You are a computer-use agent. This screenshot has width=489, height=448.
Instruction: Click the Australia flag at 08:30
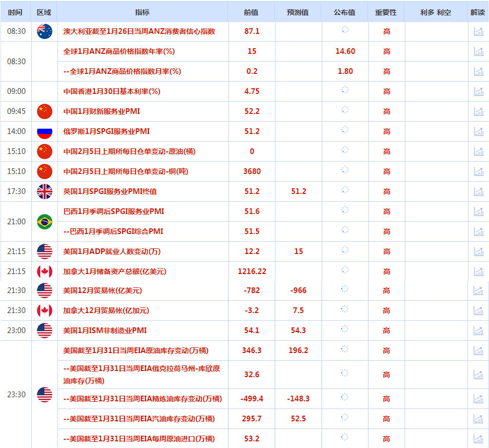[45, 31]
